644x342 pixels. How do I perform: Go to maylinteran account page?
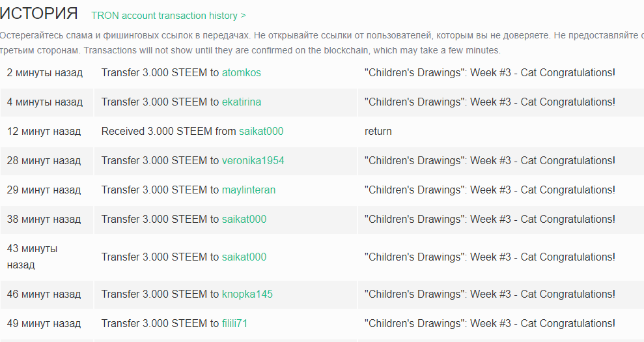click(249, 190)
